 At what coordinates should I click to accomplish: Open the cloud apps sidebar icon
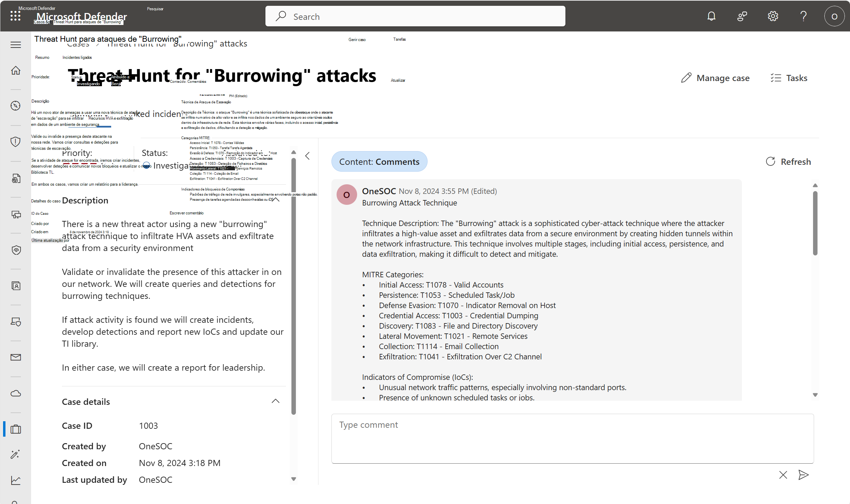click(16, 393)
